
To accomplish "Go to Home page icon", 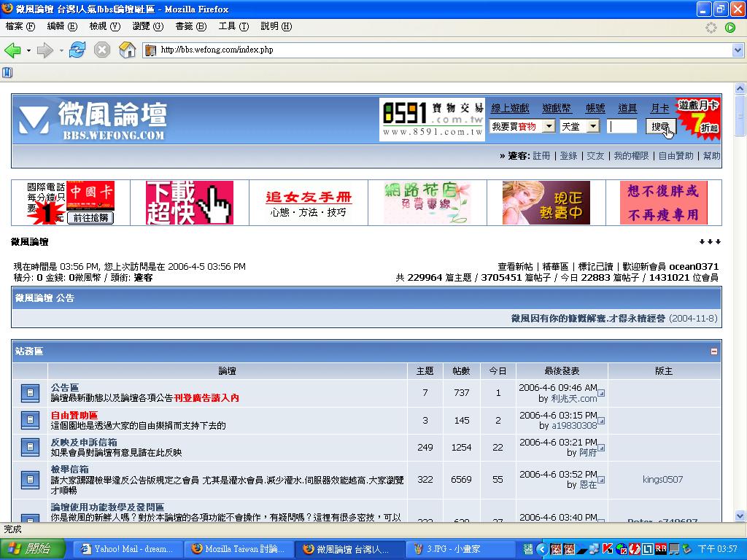I will [128, 50].
